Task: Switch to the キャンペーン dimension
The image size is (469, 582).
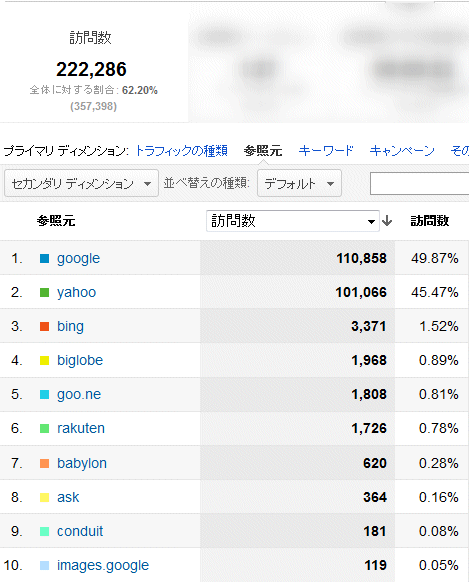Action: click(x=402, y=151)
